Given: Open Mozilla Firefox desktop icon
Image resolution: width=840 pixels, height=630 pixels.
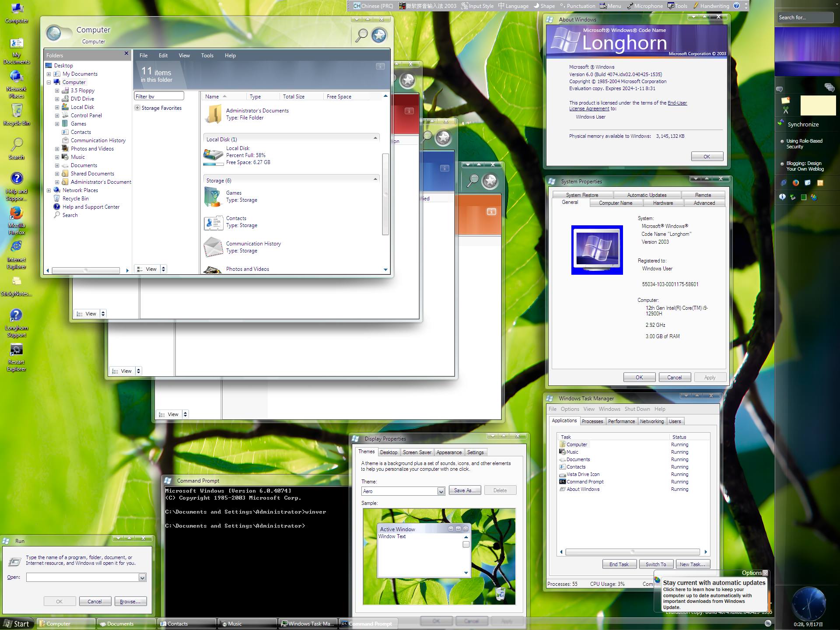Looking at the screenshot, I should coord(16,213).
